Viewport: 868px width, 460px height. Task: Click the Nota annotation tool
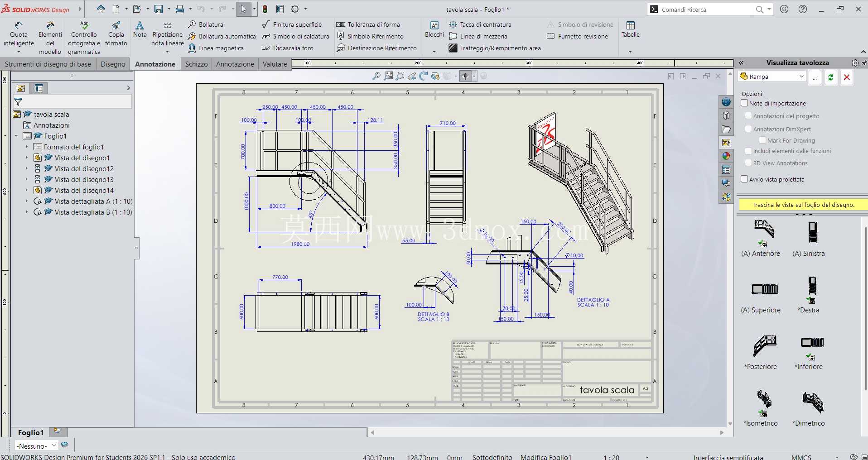click(140, 29)
